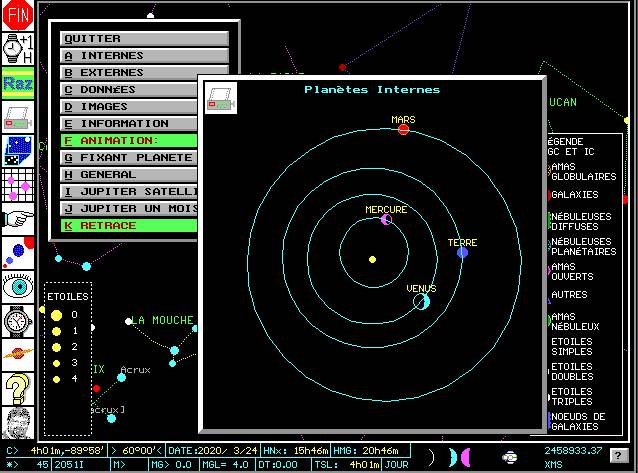The width and height of the screenshot is (638, 473).
Task: Click the cyan Venus crescent
Action: [x=422, y=302]
